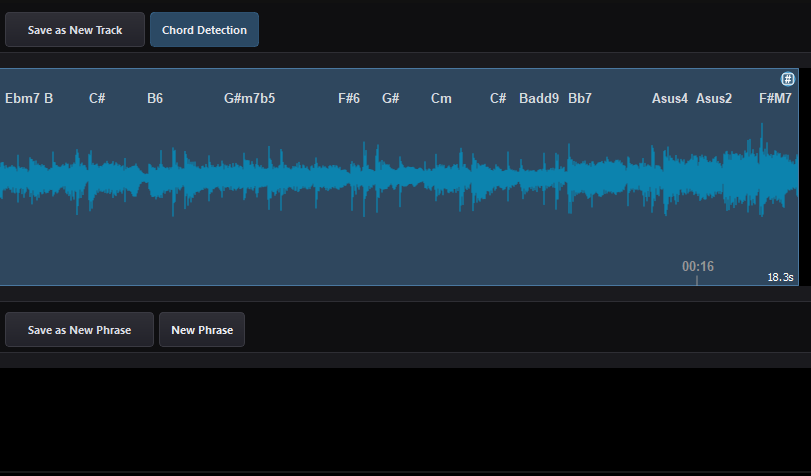Click the Save as New Track button
The width and height of the screenshot is (811, 476).
click(75, 30)
